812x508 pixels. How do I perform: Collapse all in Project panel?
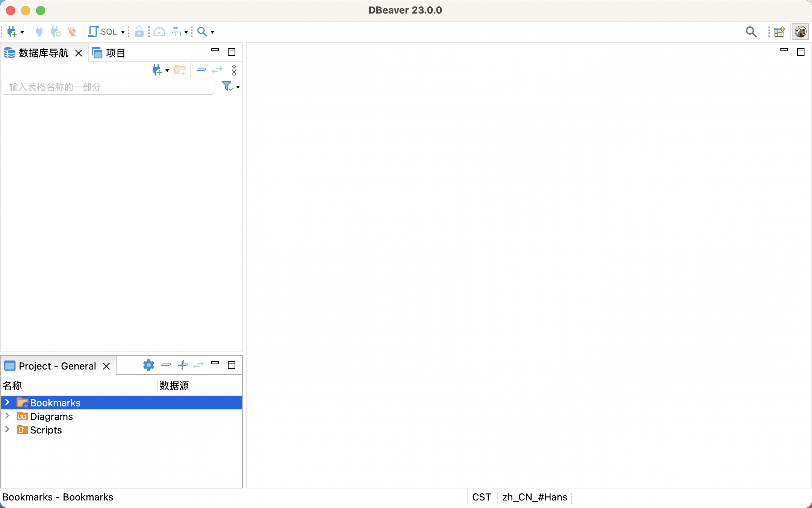[x=166, y=365]
